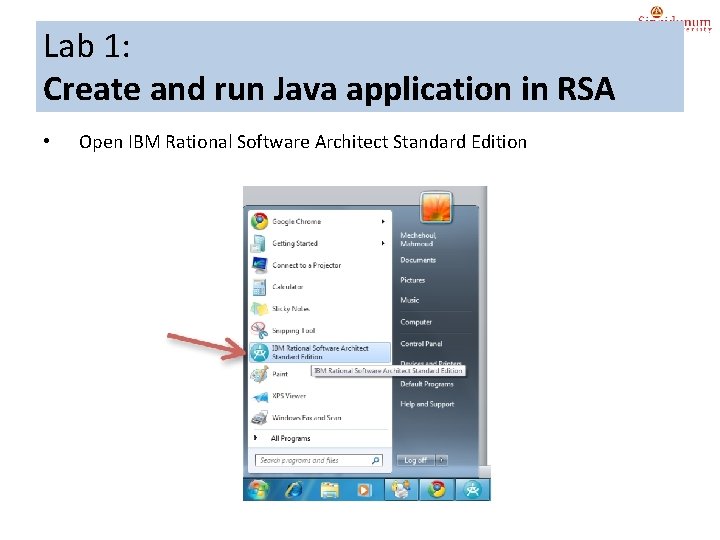Click the Log off button
The width and height of the screenshot is (720, 540).
point(416,460)
